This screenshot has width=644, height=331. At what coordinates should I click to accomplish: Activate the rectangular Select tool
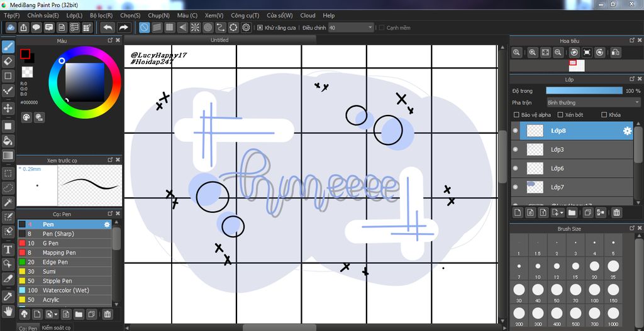(x=8, y=173)
